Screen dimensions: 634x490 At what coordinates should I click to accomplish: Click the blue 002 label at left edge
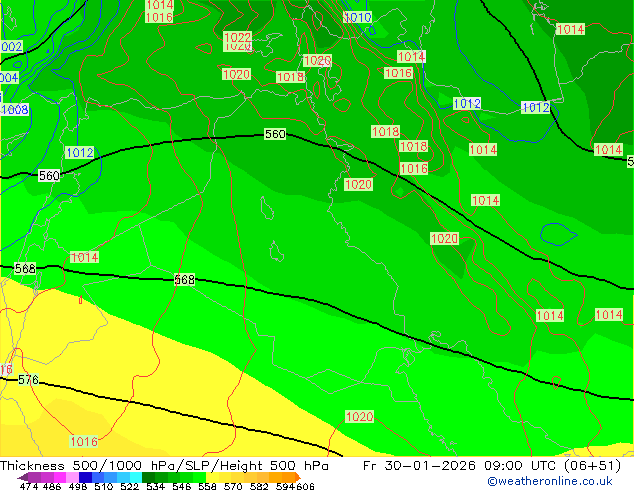[11, 46]
